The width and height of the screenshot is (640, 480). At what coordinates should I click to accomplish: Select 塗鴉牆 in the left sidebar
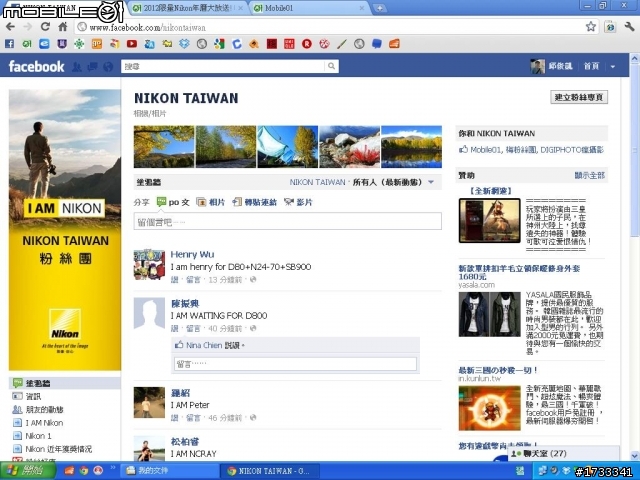click(x=64, y=383)
